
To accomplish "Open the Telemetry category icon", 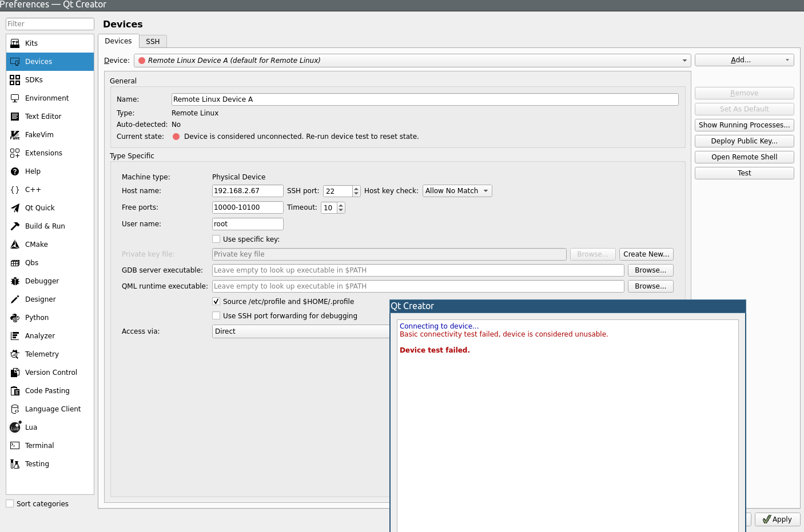I will [x=15, y=354].
